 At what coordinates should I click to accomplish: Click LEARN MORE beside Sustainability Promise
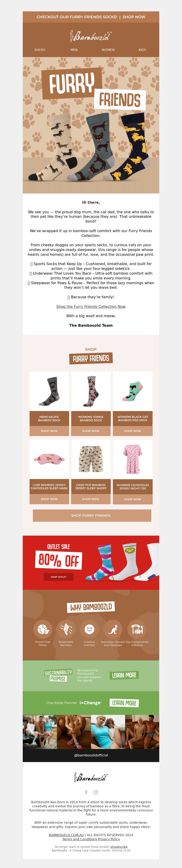pyautogui.click(x=124, y=675)
